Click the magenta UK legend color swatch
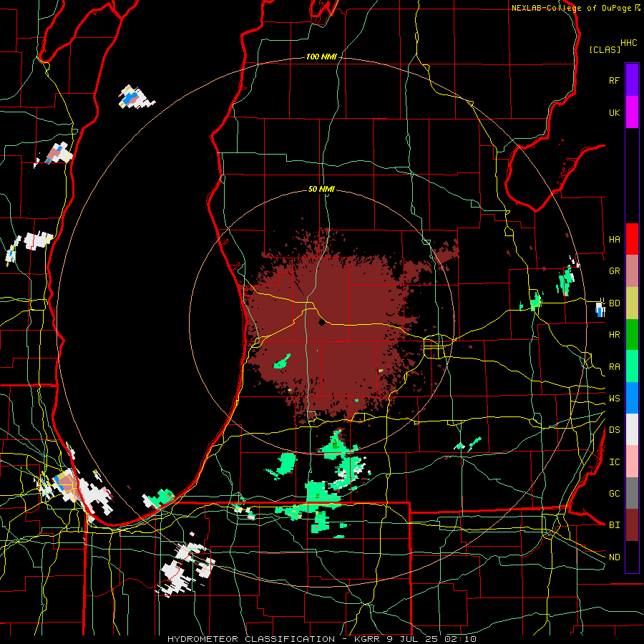644x644 pixels. (632, 112)
